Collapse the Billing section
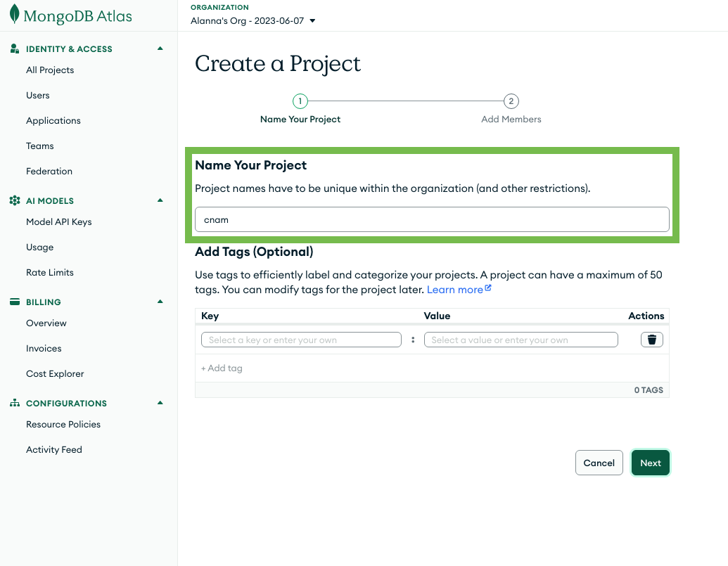The image size is (728, 566). (160, 302)
